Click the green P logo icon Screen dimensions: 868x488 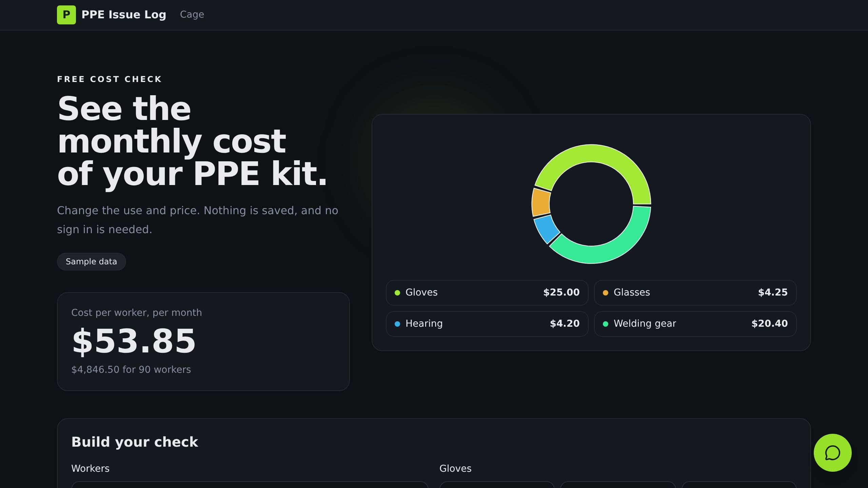click(66, 15)
